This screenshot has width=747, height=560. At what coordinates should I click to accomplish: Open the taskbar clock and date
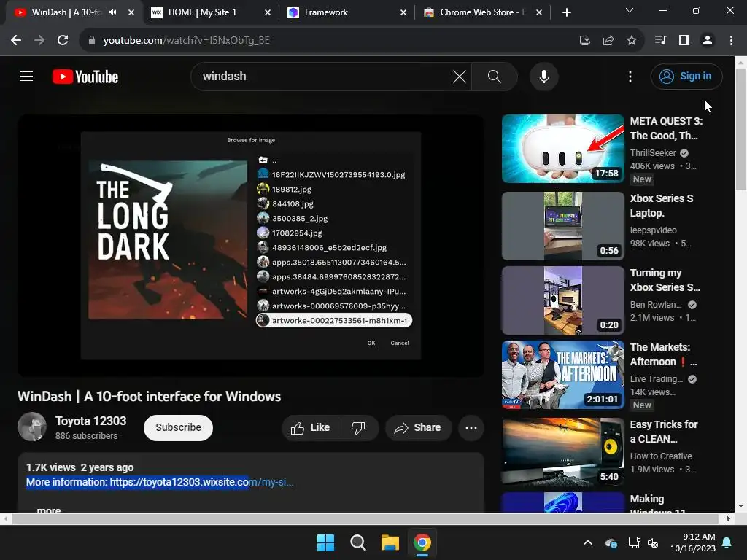coord(693,542)
